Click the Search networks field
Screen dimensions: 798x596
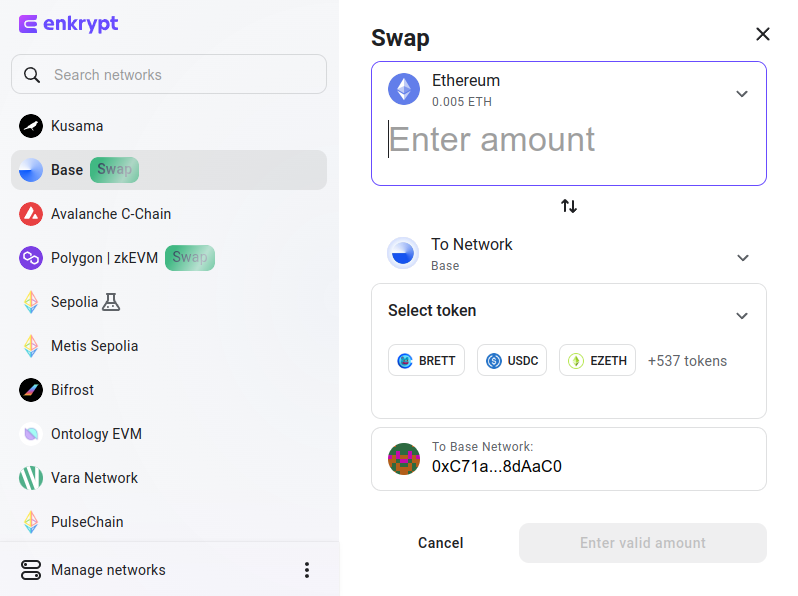tap(169, 74)
